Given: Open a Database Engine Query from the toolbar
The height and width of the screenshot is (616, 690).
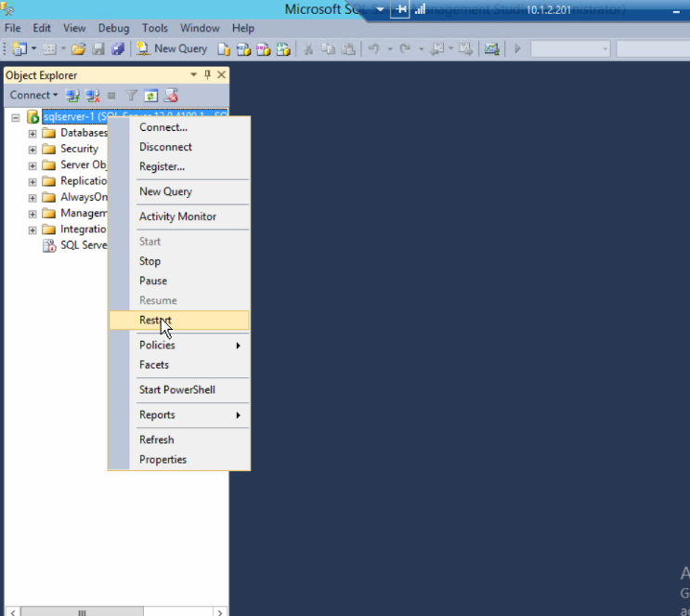Looking at the screenshot, I should 224,48.
